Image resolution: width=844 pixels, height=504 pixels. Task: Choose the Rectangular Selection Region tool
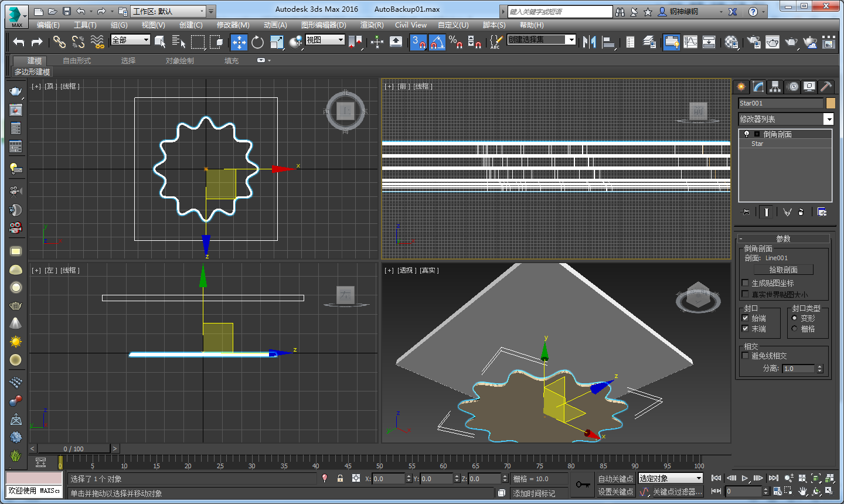(x=198, y=42)
